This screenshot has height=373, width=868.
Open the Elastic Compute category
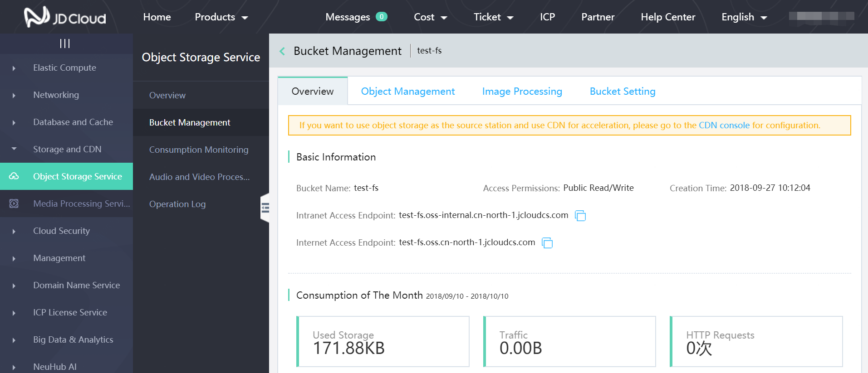(66, 68)
